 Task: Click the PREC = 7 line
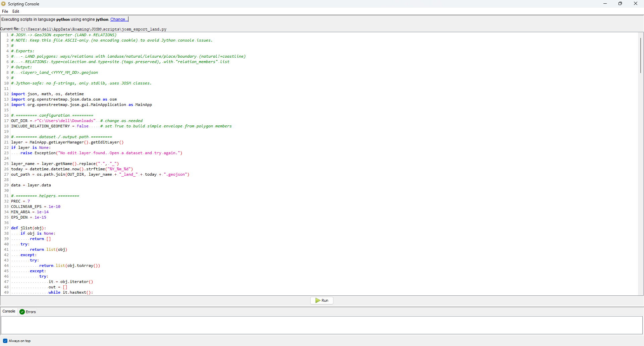[20, 201]
